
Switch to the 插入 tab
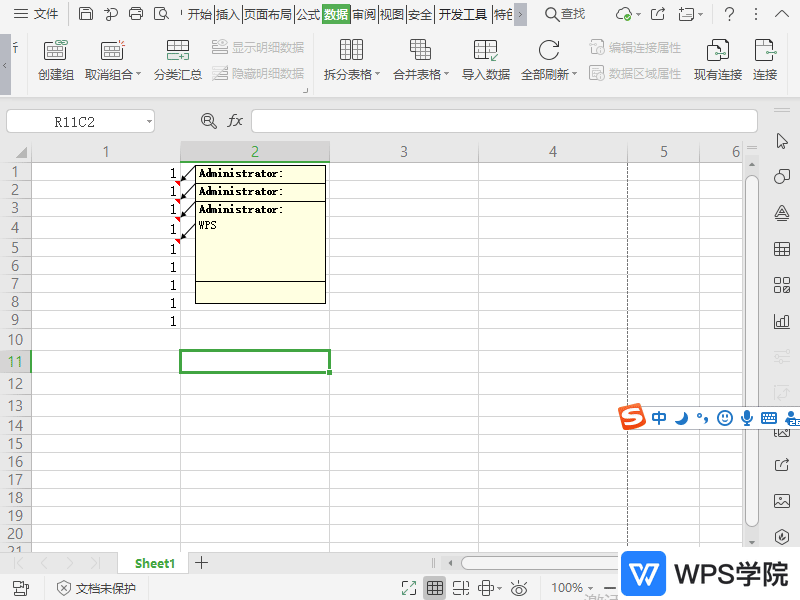228,14
